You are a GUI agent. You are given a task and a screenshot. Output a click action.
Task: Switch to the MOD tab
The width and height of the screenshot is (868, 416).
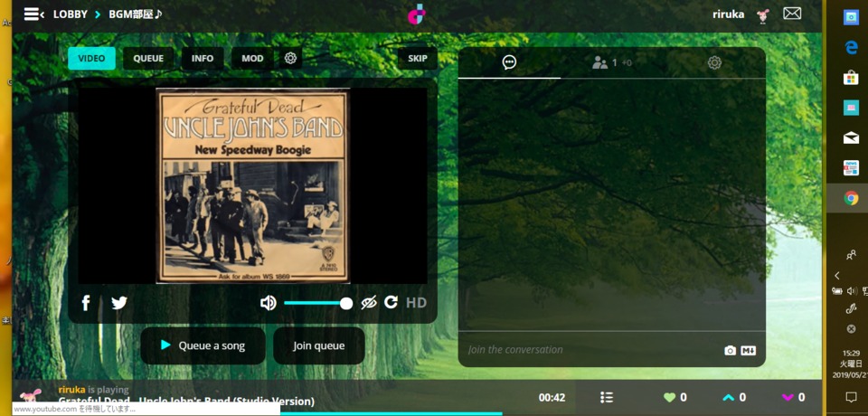point(252,58)
